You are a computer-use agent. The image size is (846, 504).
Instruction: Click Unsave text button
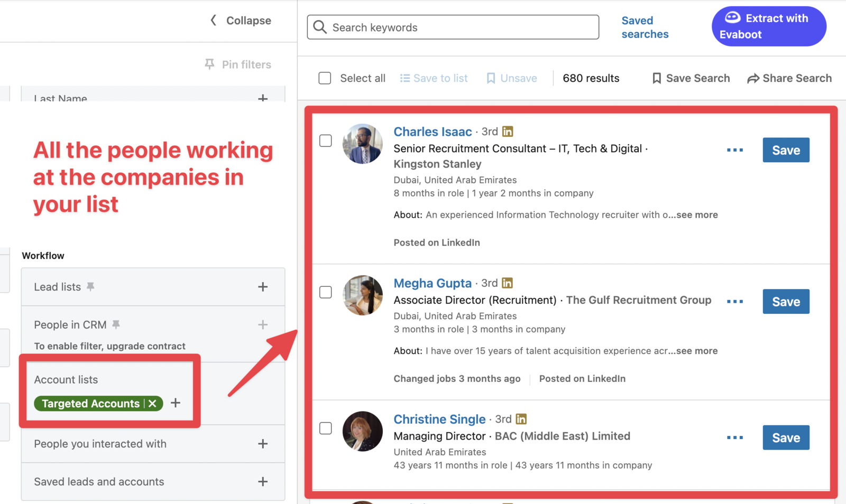(518, 78)
